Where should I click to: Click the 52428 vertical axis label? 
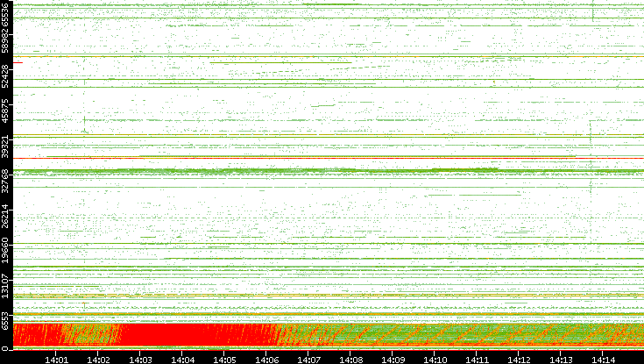coord(6,77)
